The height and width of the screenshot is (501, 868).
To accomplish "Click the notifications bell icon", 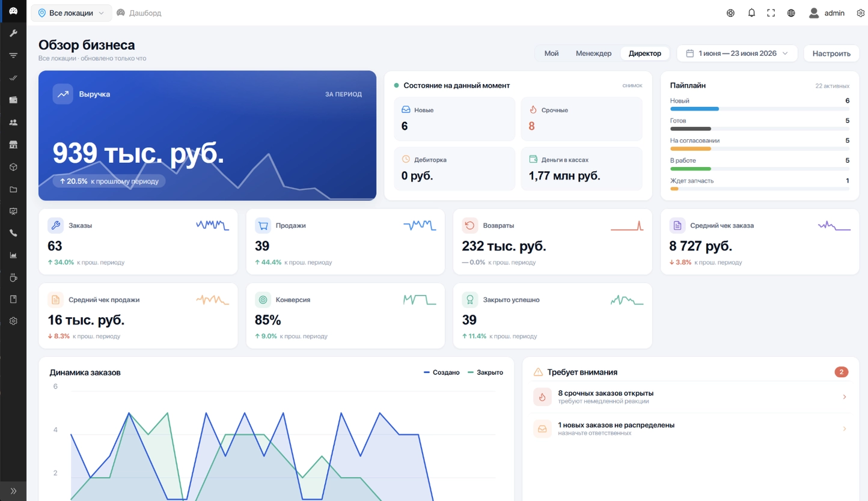I will point(751,13).
